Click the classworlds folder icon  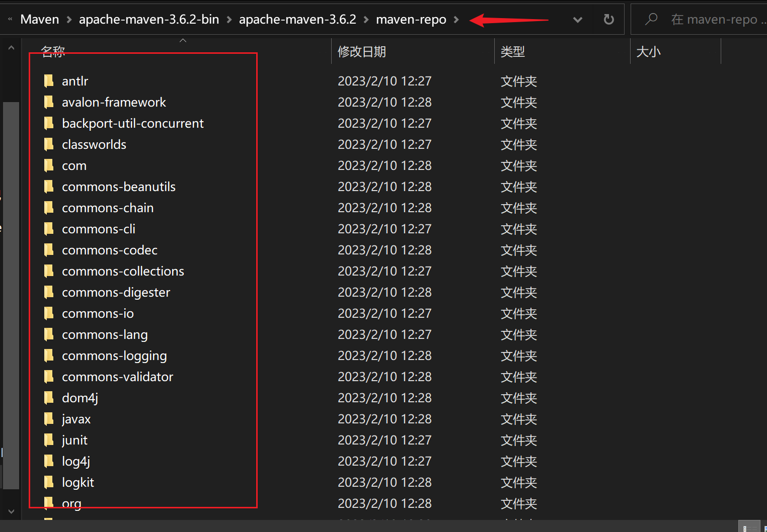(49, 144)
